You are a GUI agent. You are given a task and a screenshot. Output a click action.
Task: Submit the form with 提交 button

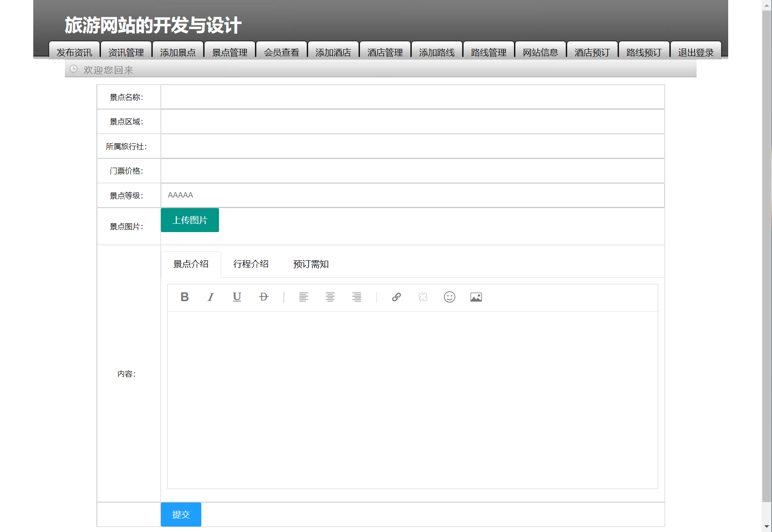pos(181,514)
